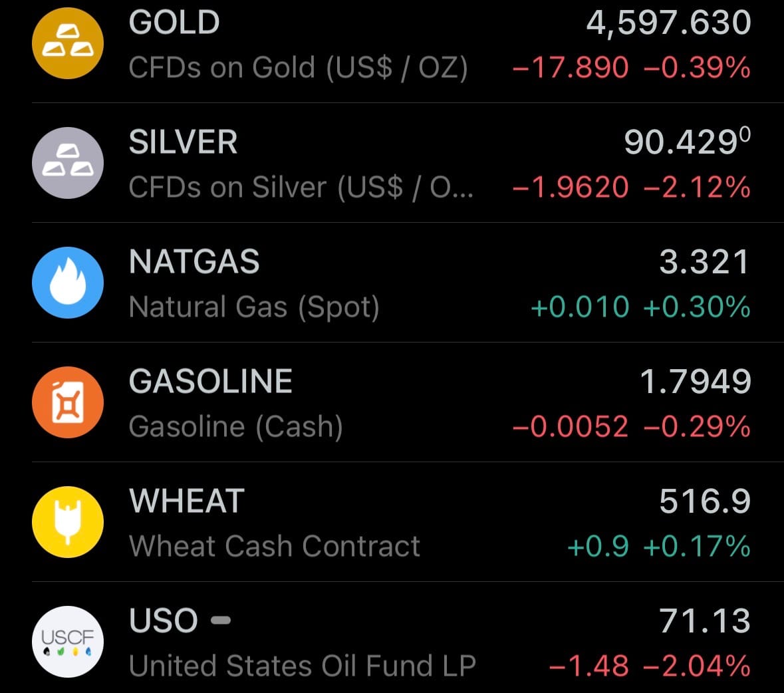Tap the USCF fund logo
This screenshot has width=784, height=693.
click(68, 642)
